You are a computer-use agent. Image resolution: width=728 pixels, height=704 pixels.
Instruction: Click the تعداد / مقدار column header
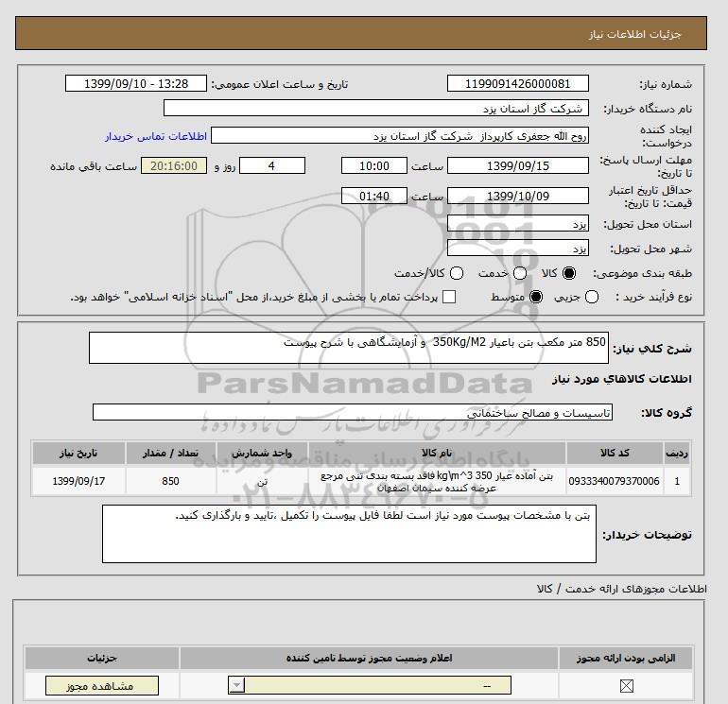(x=170, y=453)
